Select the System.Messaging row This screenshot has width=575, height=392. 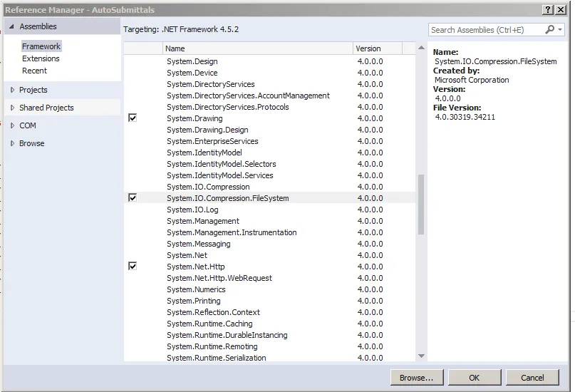(269, 244)
